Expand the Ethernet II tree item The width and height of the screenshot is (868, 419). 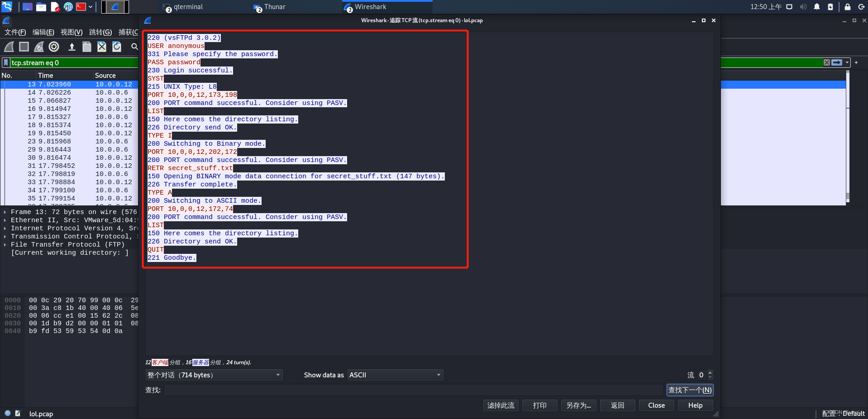5,220
